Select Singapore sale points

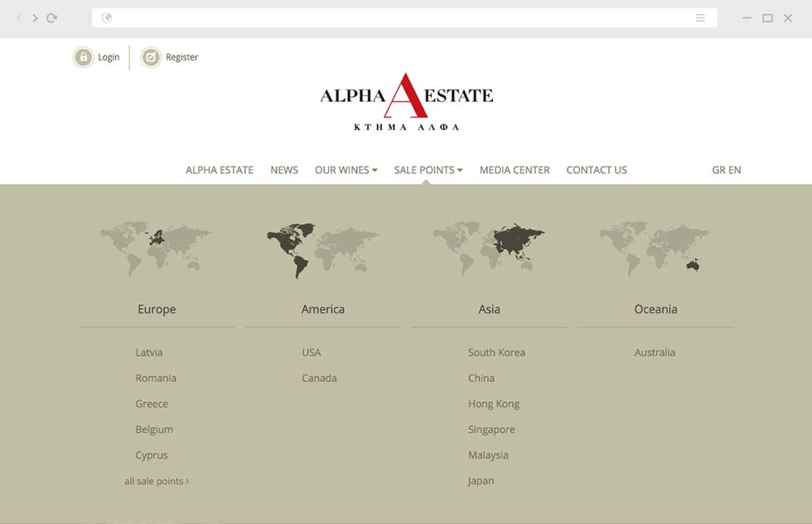[491, 429]
